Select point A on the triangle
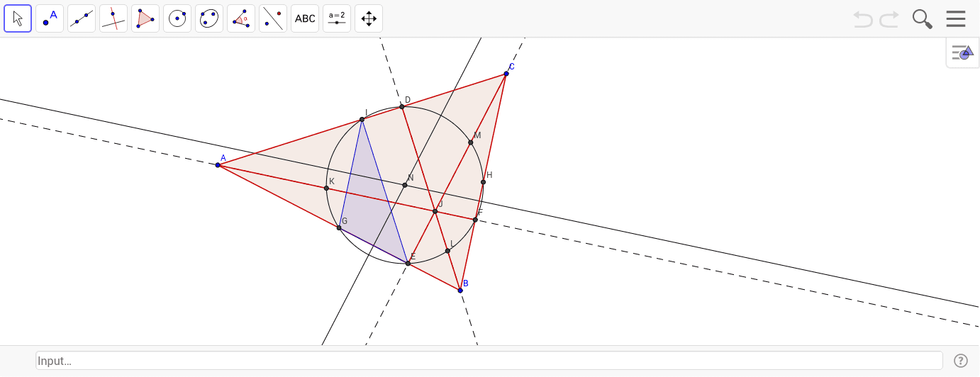The width and height of the screenshot is (980, 377). tap(218, 165)
